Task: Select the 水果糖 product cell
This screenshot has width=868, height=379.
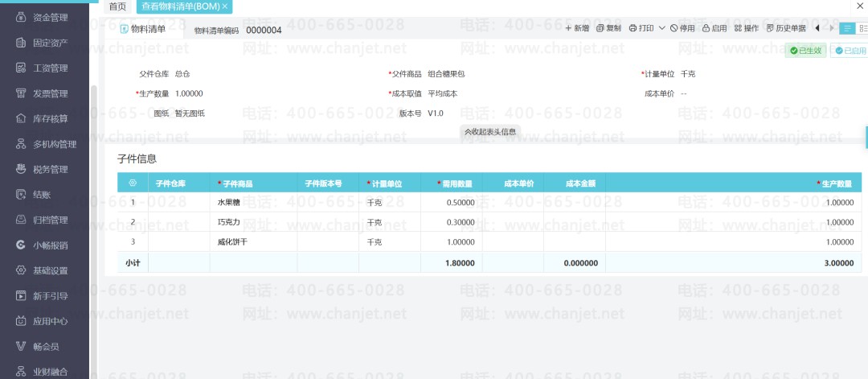Action: pyautogui.click(x=253, y=202)
